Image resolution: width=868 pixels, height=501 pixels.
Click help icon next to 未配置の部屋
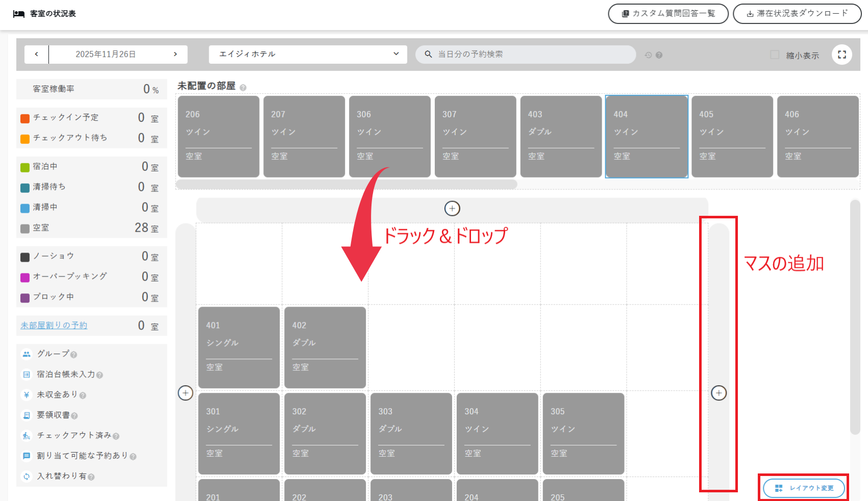(243, 88)
